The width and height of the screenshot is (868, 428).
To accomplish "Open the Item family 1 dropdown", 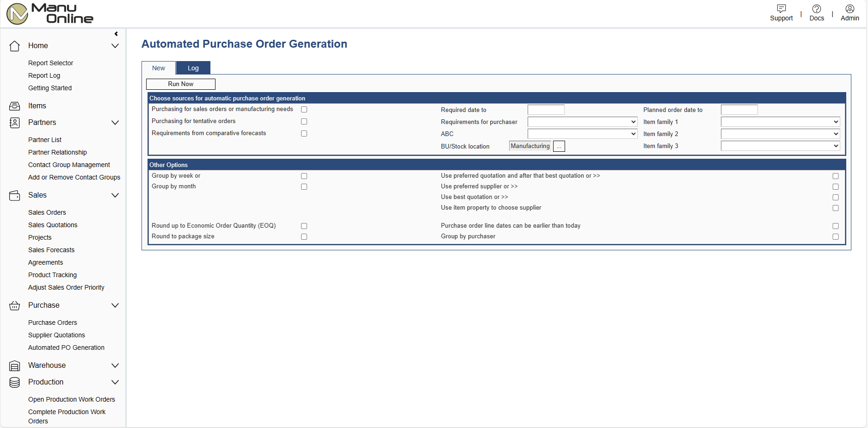I will (780, 122).
